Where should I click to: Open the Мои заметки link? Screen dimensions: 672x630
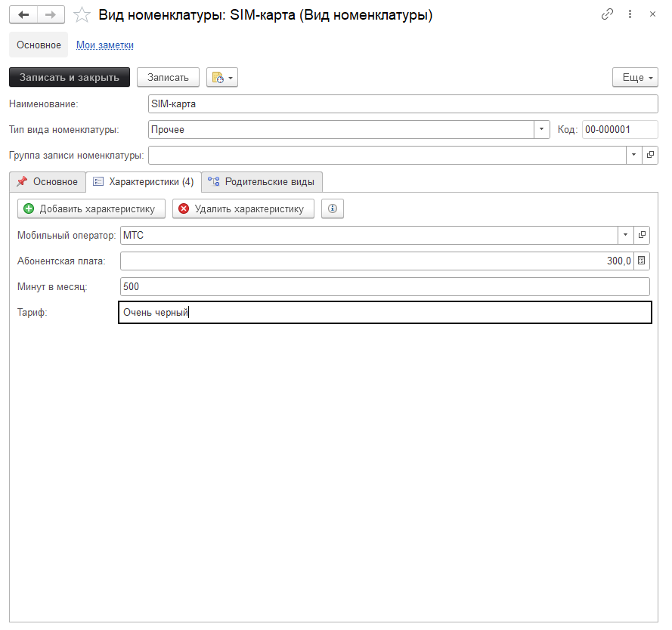pos(105,45)
